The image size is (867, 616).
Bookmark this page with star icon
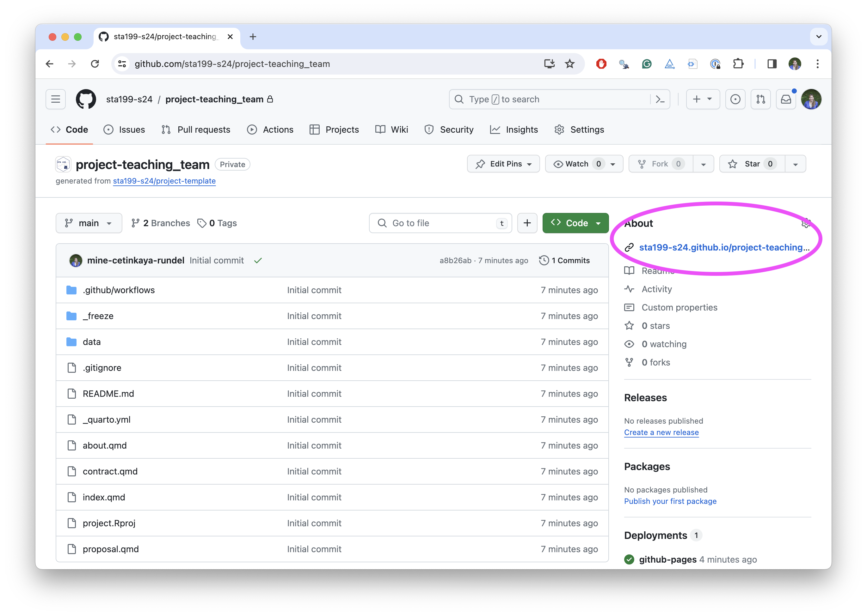point(569,64)
